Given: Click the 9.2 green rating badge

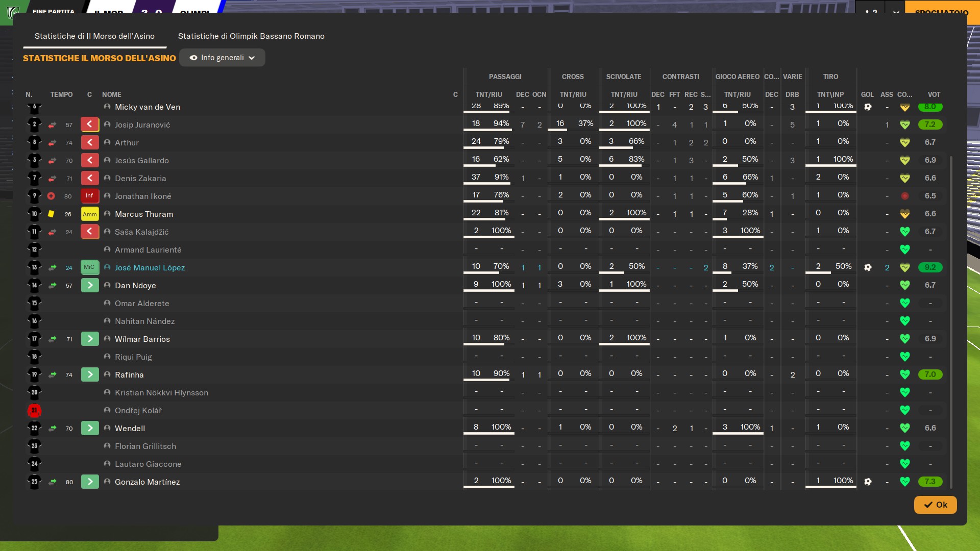Looking at the screenshot, I should [x=930, y=267].
